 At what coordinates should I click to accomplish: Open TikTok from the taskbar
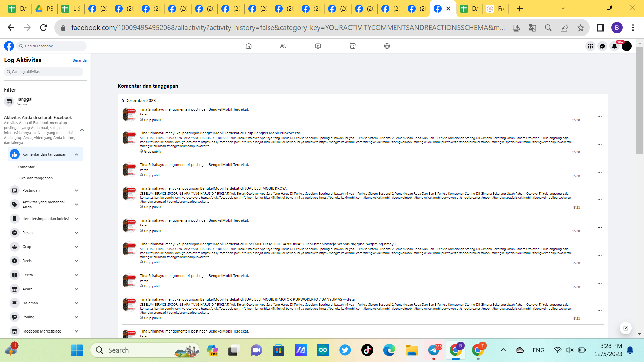(x=367, y=350)
